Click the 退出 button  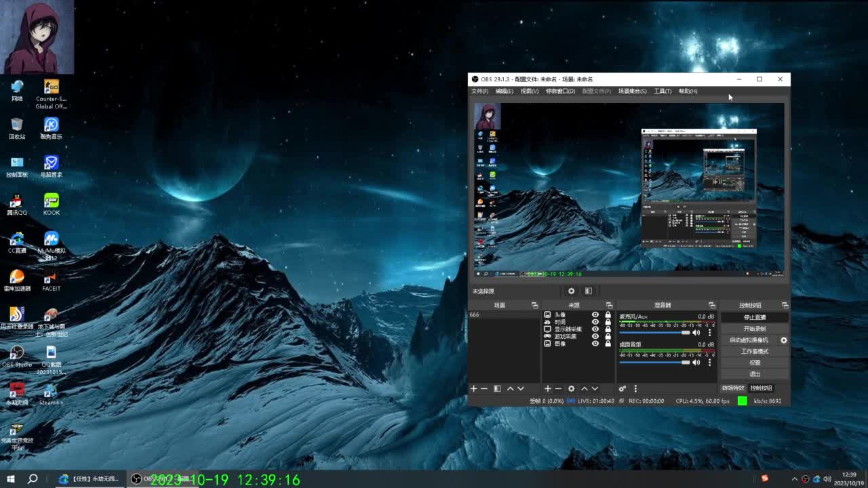(755, 374)
